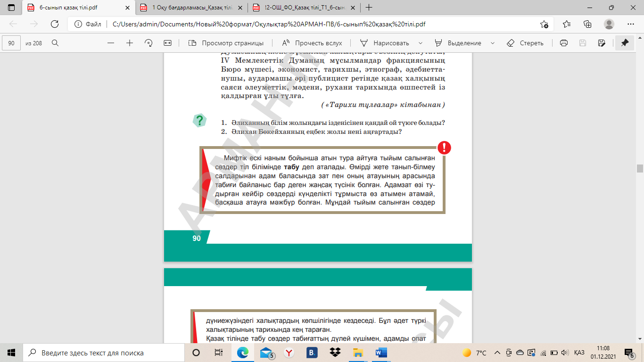
Task: Save the PDF with the disk icon
Action: [x=582, y=43]
